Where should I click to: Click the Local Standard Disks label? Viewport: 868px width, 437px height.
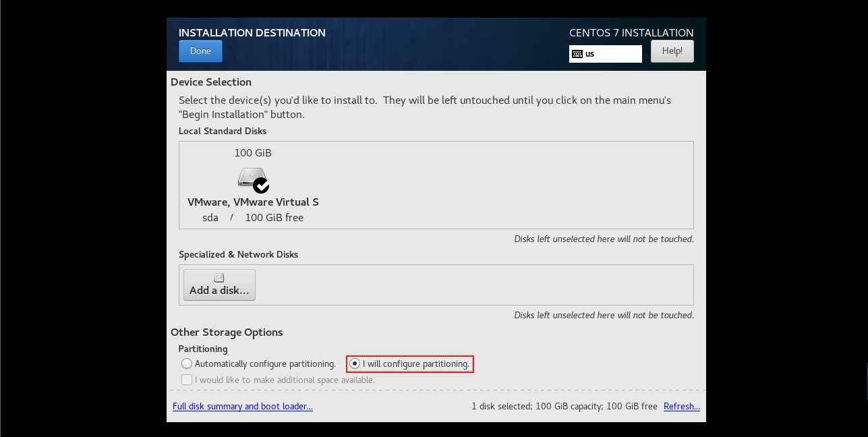coord(223,131)
